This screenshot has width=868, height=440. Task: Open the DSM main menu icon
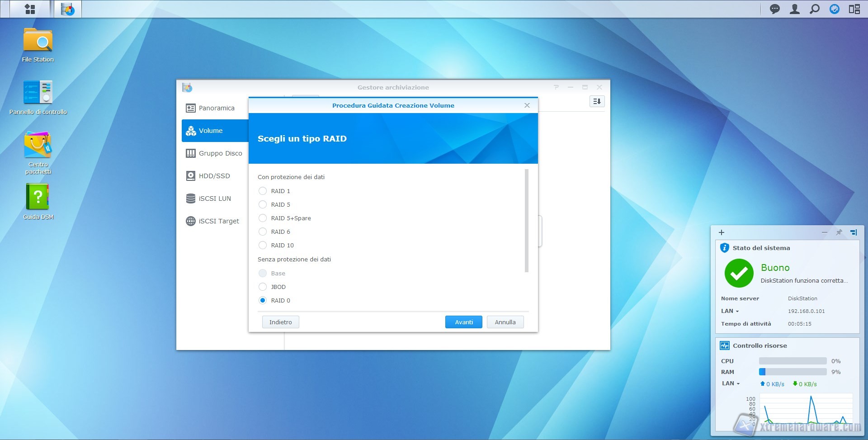pyautogui.click(x=30, y=9)
